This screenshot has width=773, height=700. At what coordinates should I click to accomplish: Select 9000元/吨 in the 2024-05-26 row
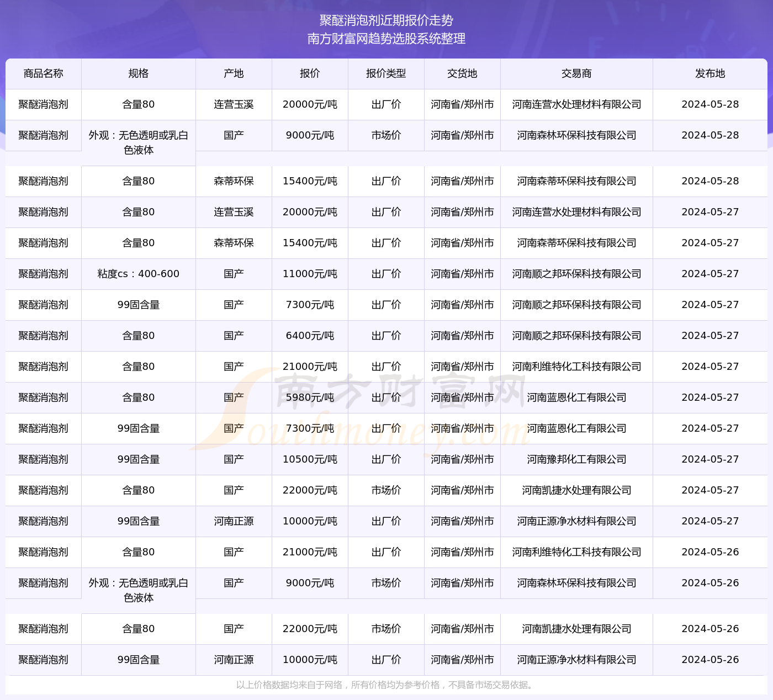310,583
